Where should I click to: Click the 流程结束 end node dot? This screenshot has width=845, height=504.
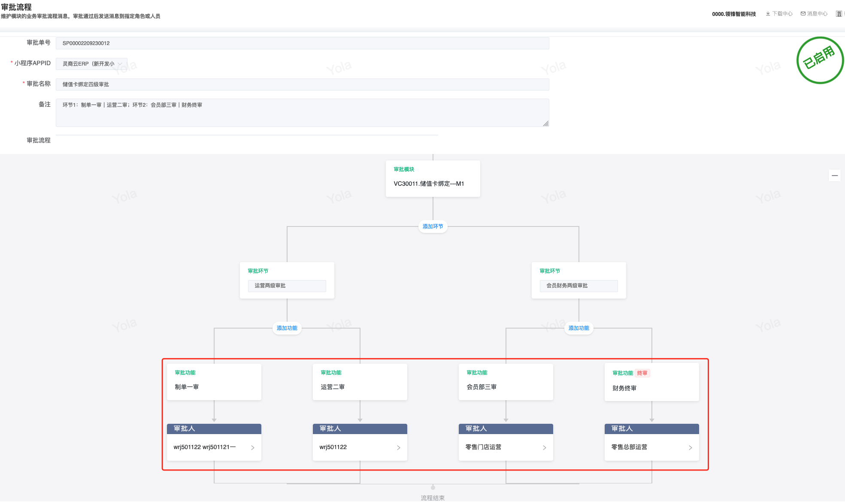click(433, 488)
